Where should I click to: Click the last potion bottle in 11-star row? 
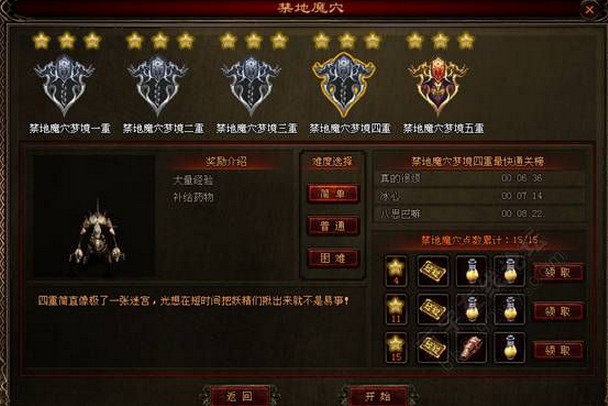pyautogui.click(x=510, y=309)
